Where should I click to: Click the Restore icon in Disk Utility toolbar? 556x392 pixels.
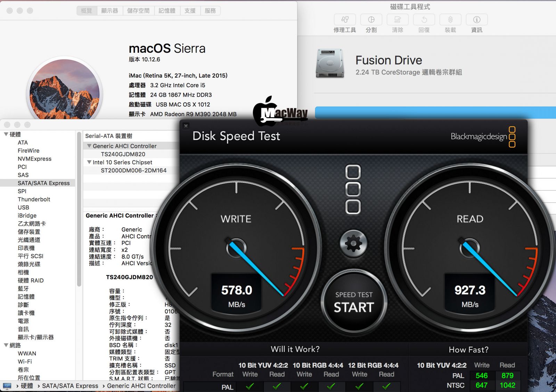coord(424,19)
